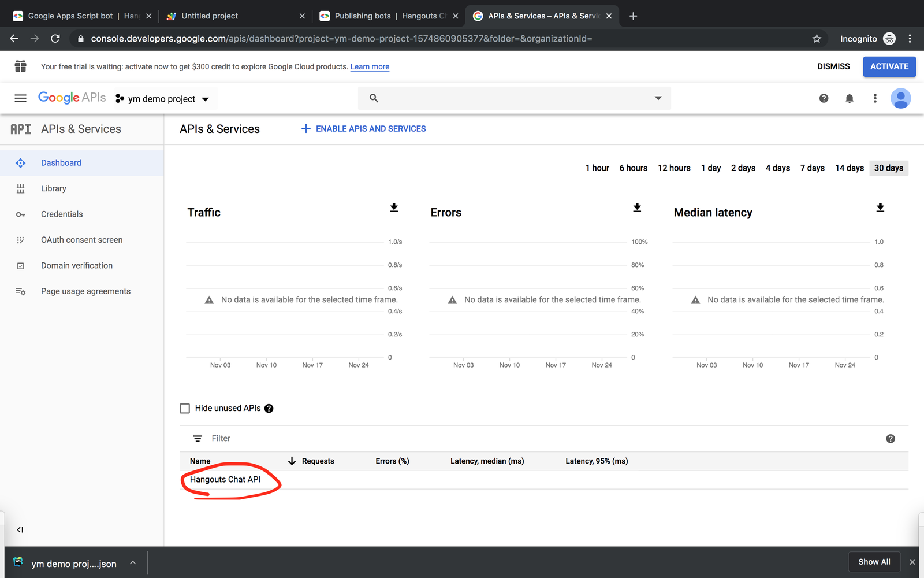Sort by the Errors (%) column header
The height and width of the screenshot is (578, 924).
392,461
